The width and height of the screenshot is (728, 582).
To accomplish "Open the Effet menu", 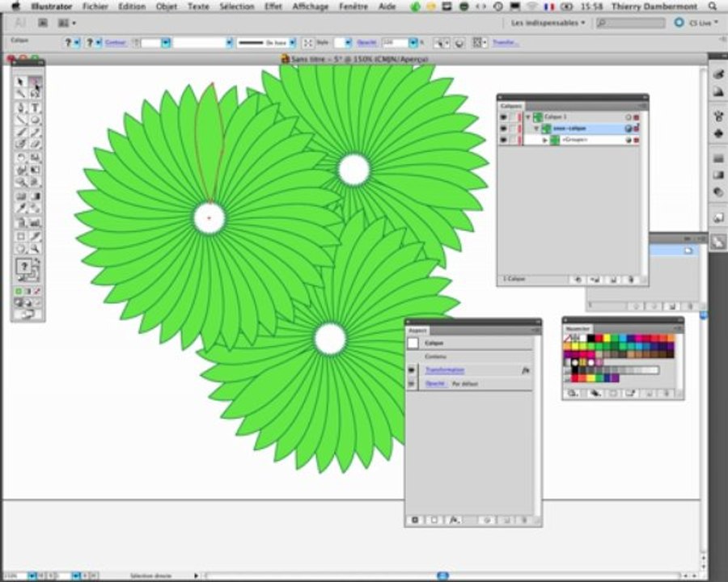I will click(x=273, y=6).
